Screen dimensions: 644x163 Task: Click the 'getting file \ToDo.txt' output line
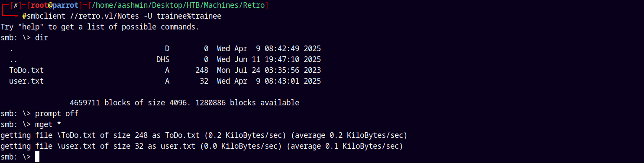tap(204, 135)
